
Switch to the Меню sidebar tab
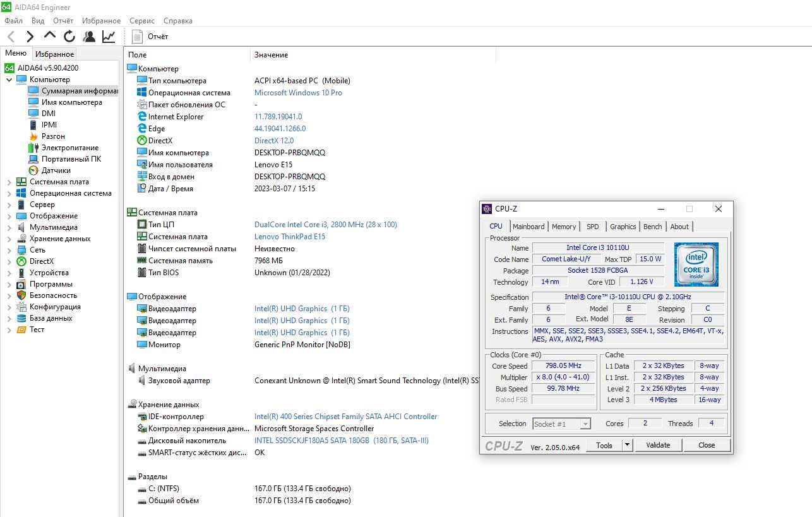click(16, 54)
